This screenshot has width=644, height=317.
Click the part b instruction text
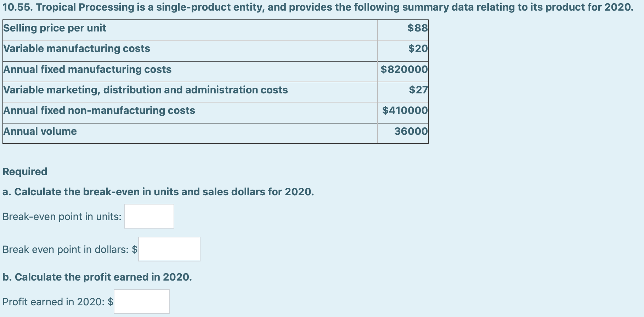click(97, 277)
